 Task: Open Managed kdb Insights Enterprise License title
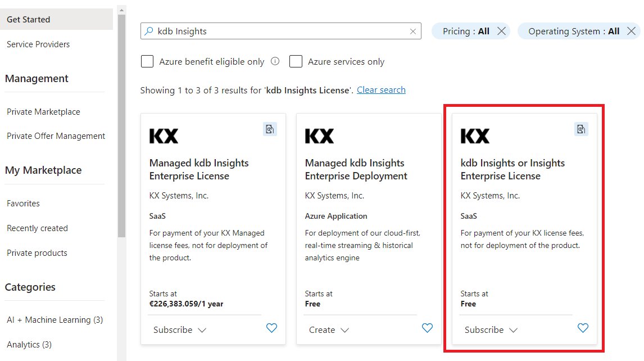[199, 169]
